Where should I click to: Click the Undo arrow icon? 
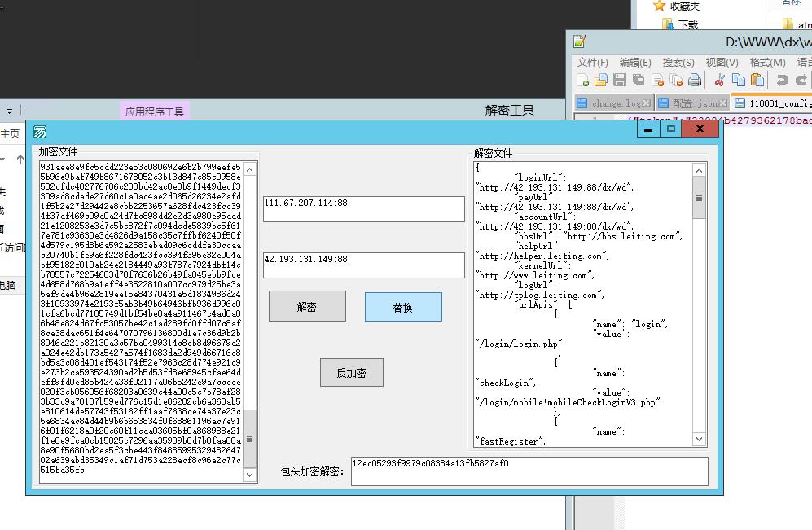pos(782,80)
